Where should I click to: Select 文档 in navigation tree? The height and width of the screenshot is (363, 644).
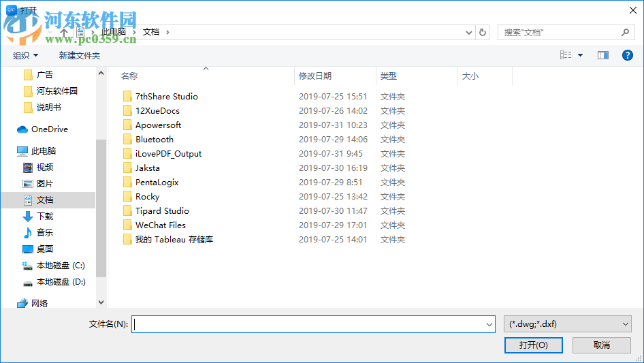(45, 200)
